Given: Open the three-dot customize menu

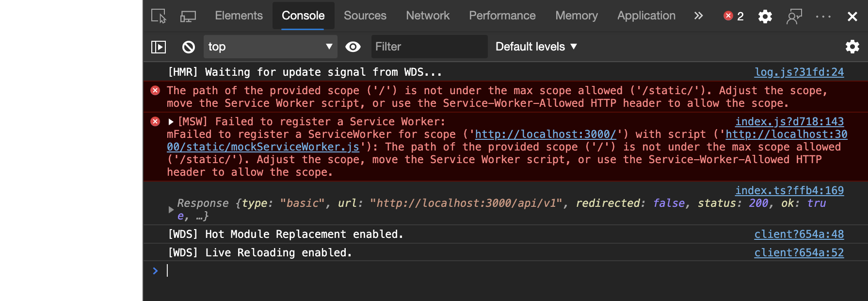Looking at the screenshot, I should (823, 17).
